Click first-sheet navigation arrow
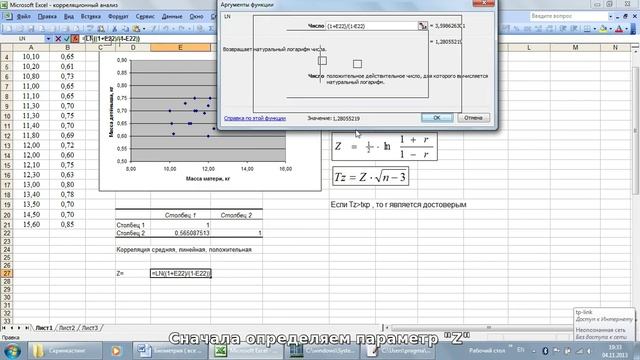The width and height of the screenshot is (640, 360). (x=4, y=328)
